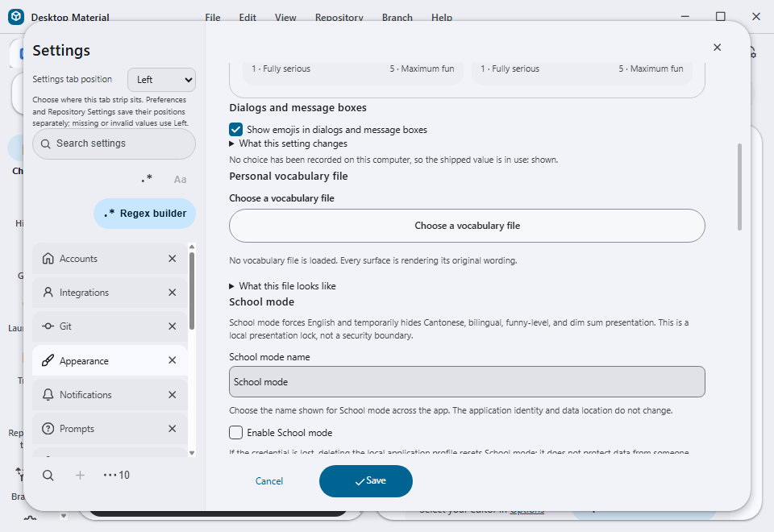Close the Notifications tab with its X

pyautogui.click(x=173, y=395)
